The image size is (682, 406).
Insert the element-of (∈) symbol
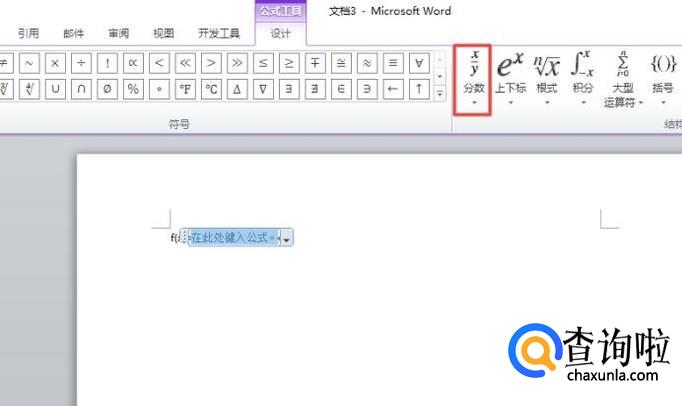click(x=341, y=89)
